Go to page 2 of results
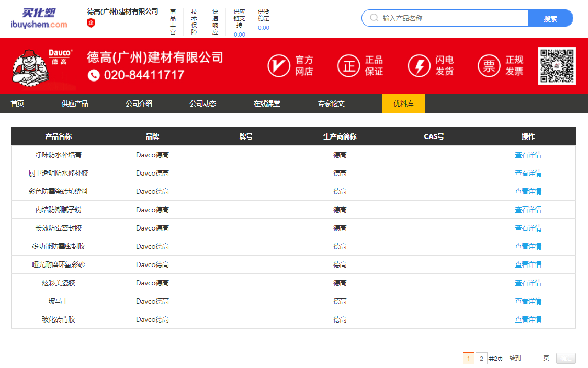Image resolution: width=588 pixels, height=368 pixels. 481,359
